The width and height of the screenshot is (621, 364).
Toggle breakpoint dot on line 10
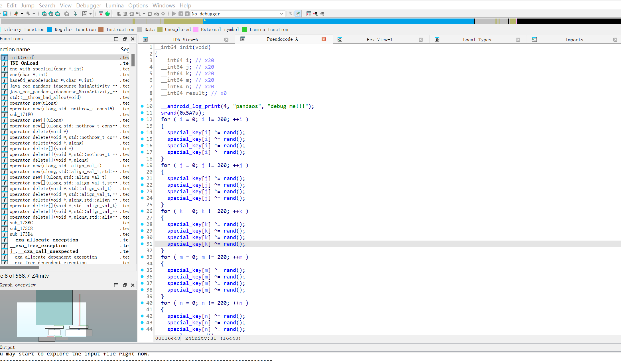coord(142,106)
